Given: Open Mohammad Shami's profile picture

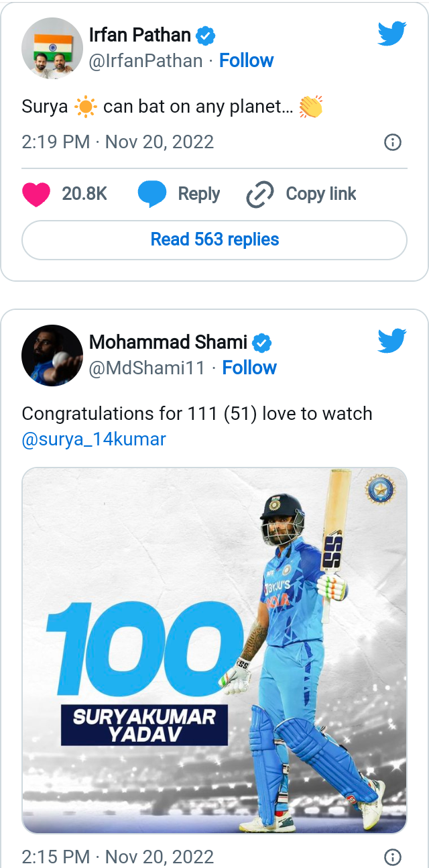Looking at the screenshot, I should (x=52, y=356).
